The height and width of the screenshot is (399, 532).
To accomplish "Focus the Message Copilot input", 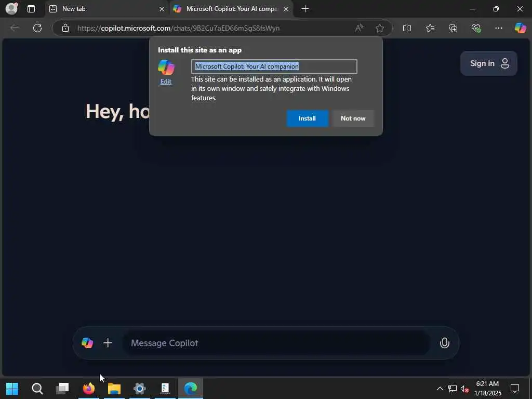I will [x=276, y=343].
